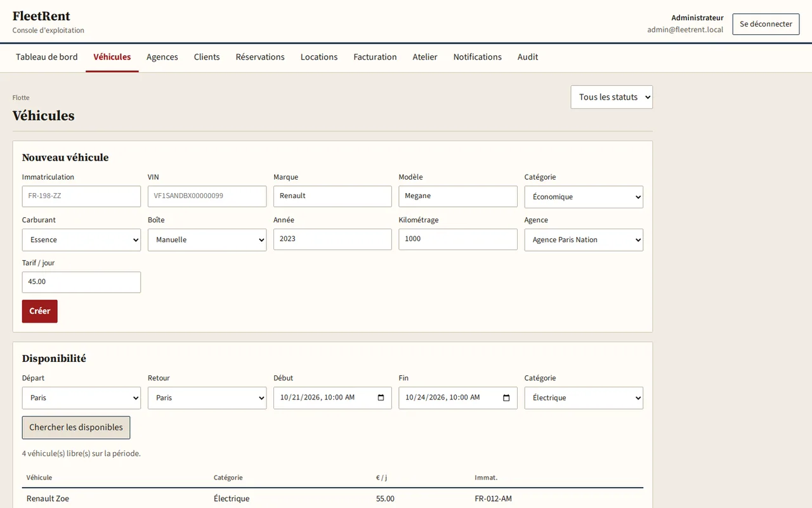Click the Année field showing 2023

[x=332, y=239]
